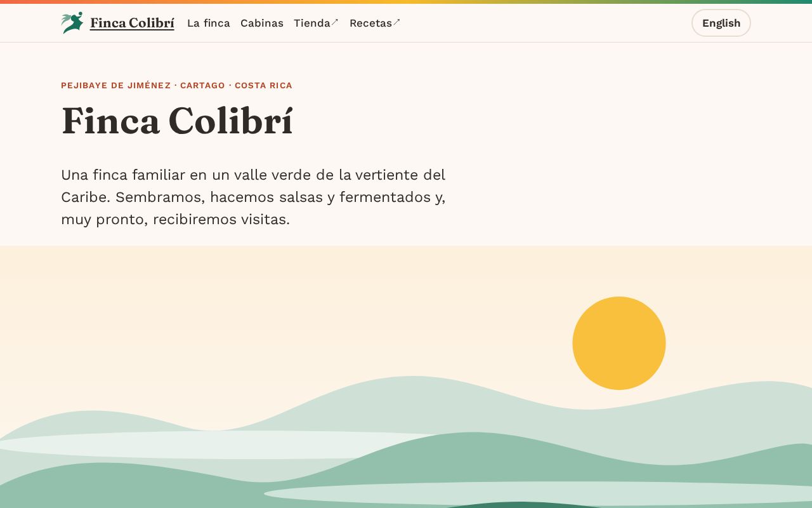812x508 pixels.
Task: Click the intro paragraph about the family farm
Action: point(253,197)
